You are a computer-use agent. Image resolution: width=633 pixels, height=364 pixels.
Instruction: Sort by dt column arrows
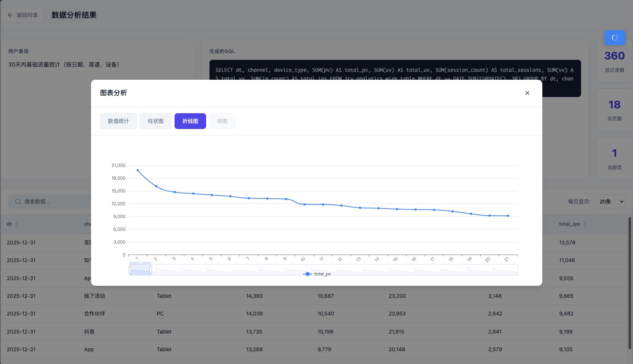[x=17, y=224]
